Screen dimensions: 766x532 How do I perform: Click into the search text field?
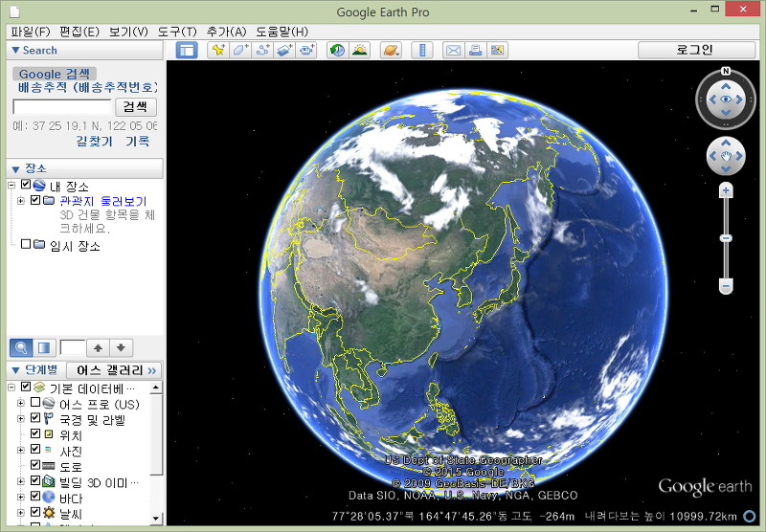(x=62, y=106)
